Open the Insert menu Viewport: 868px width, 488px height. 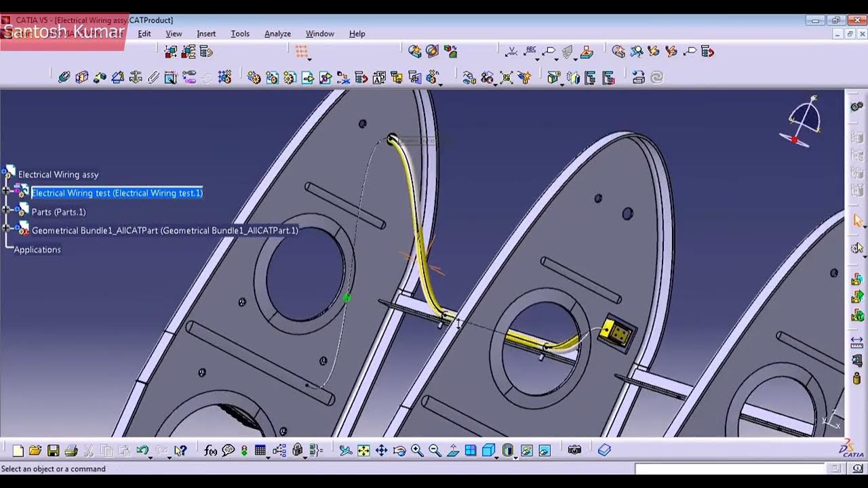206,34
